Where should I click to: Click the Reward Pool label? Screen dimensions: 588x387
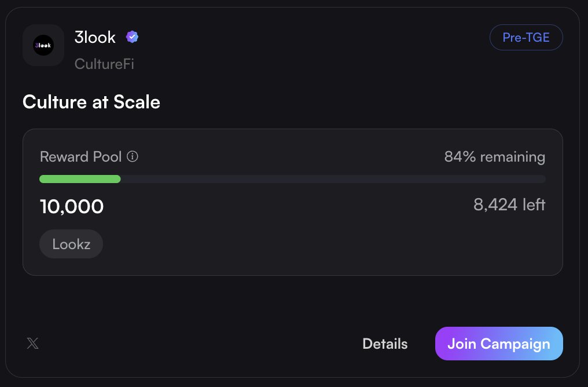[x=80, y=156]
